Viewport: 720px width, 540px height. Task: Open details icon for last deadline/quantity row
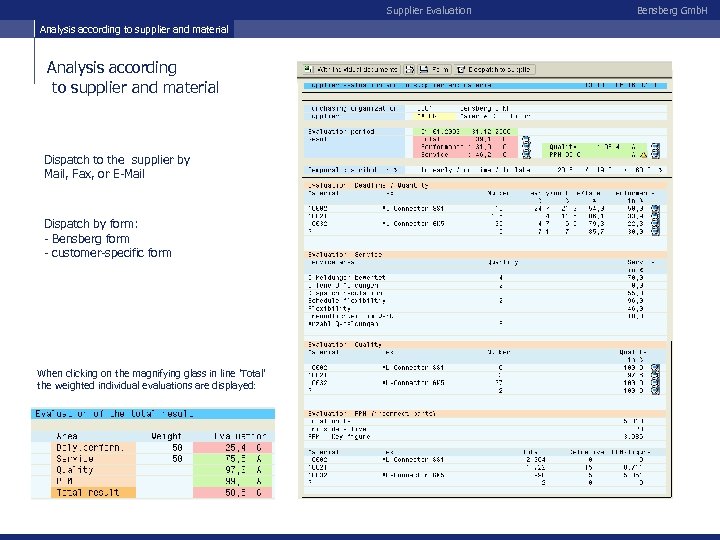point(656,232)
